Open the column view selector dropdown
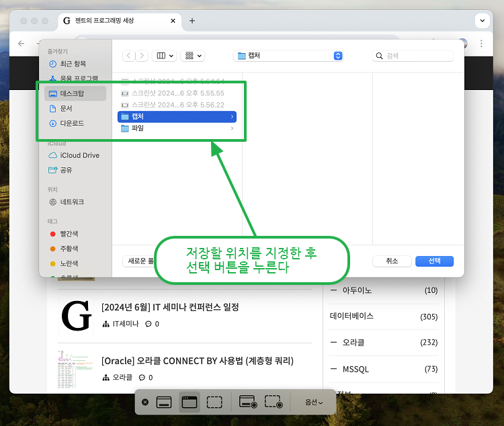The height and width of the screenshot is (426, 504). pyautogui.click(x=164, y=56)
